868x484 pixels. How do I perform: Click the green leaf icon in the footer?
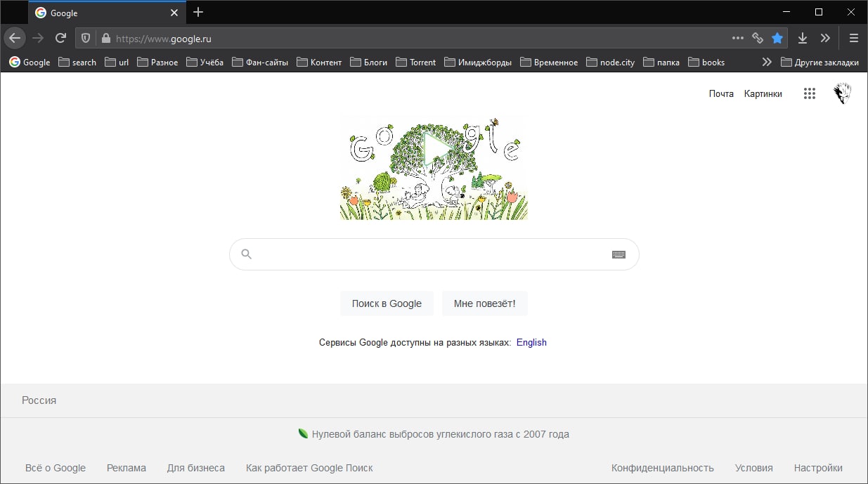point(303,434)
